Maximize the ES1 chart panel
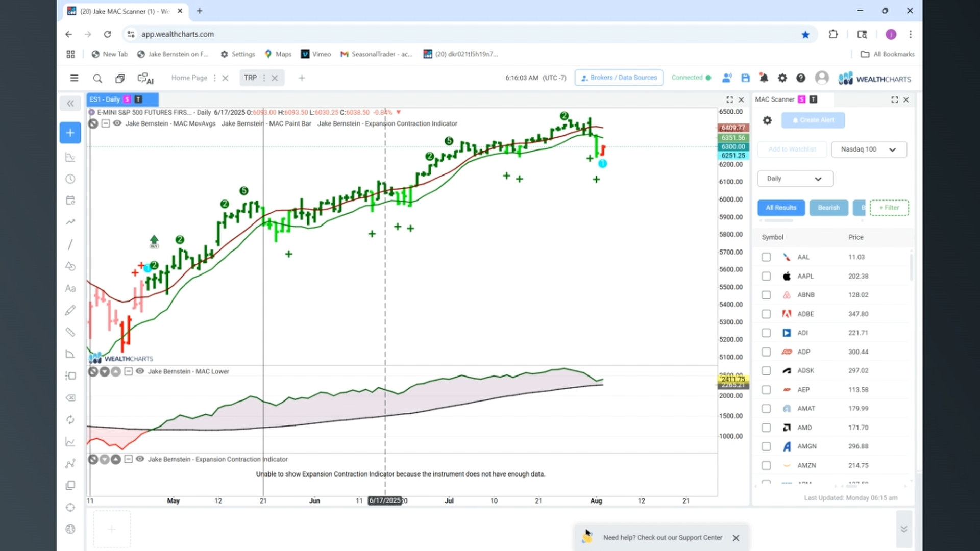The width and height of the screenshot is (980, 551). point(729,99)
